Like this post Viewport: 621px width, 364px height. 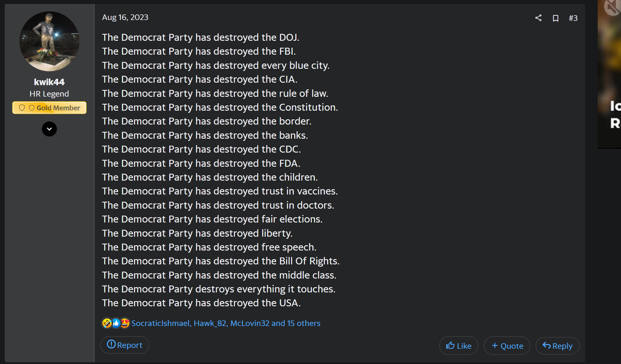point(459,346)
